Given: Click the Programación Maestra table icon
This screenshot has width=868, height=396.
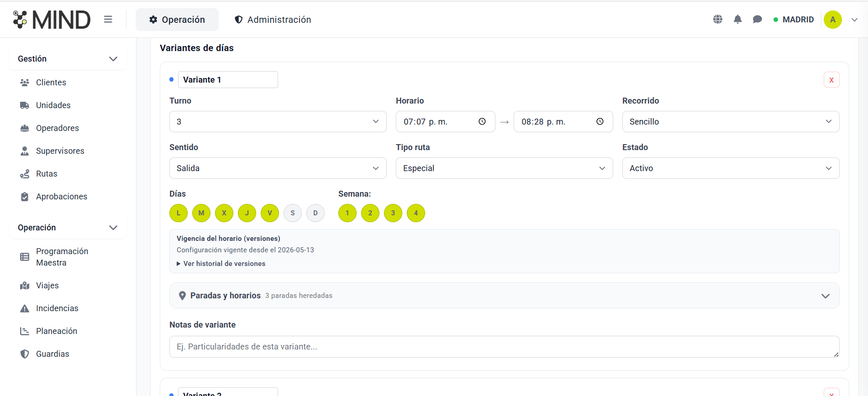Looking at the screenshot, I should point(25,257).
